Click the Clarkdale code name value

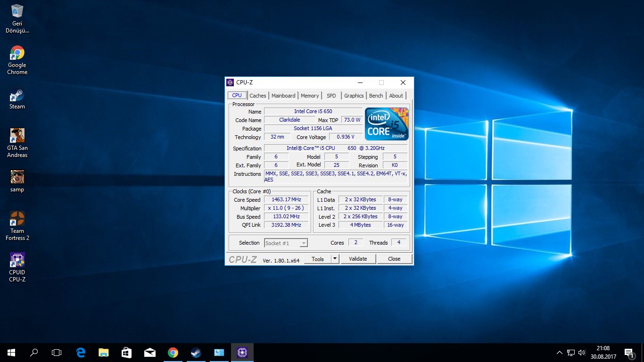point(289,120)
